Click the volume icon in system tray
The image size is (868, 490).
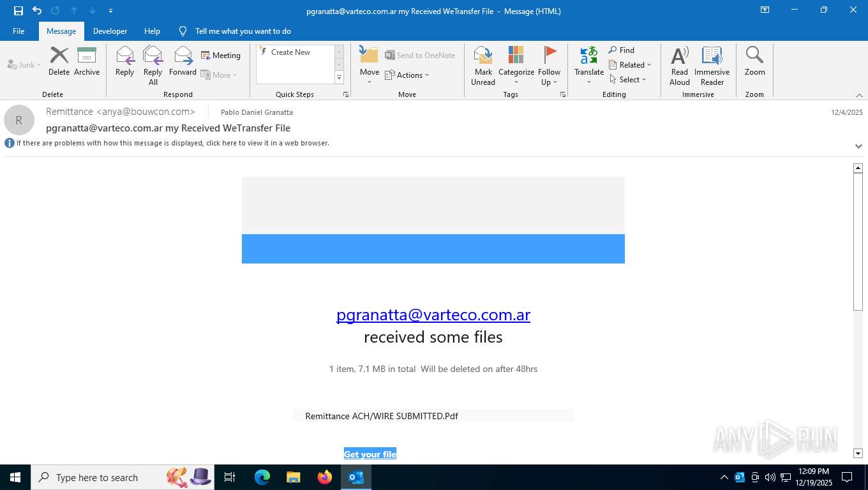[770, 477]
